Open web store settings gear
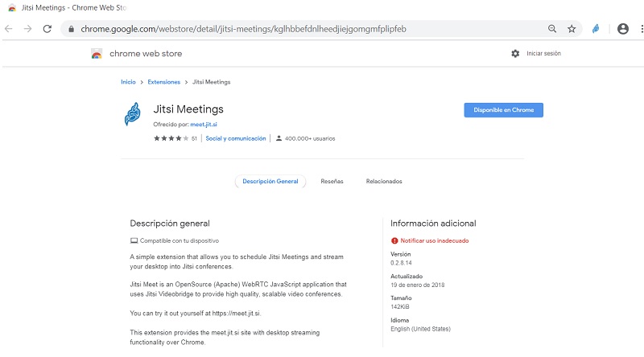This screenshot has width=644, height=357. pyautogui.click(x=515, y=54)
